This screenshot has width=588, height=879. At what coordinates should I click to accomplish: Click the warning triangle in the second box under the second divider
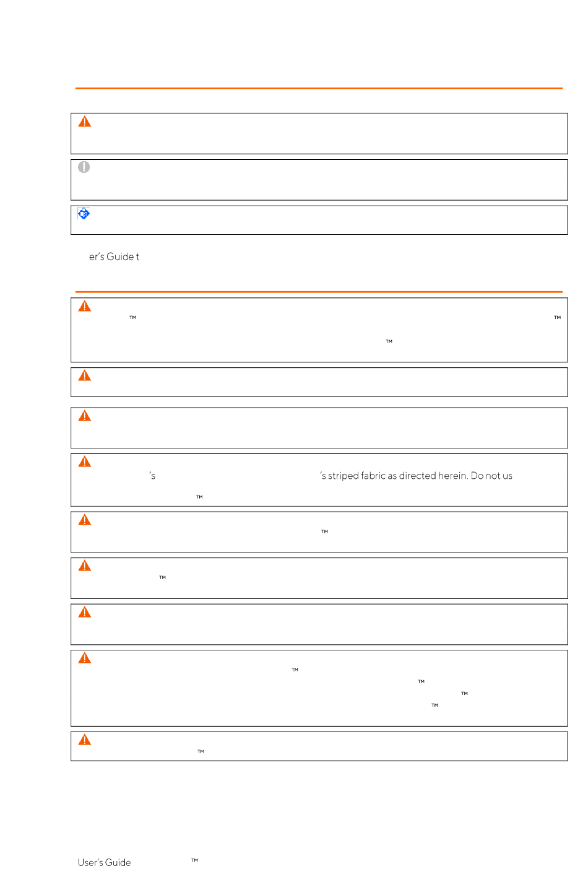tap(85, 375)
